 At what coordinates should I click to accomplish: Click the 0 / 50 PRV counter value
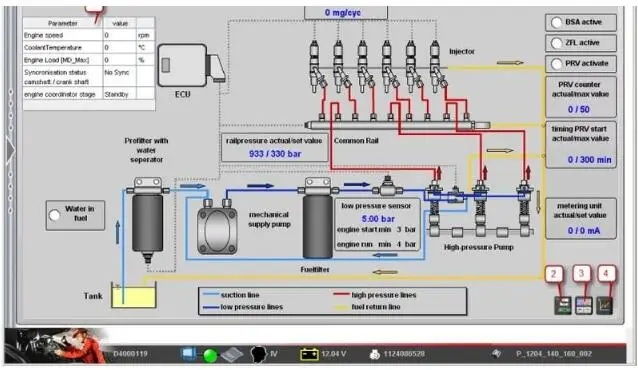579,109
